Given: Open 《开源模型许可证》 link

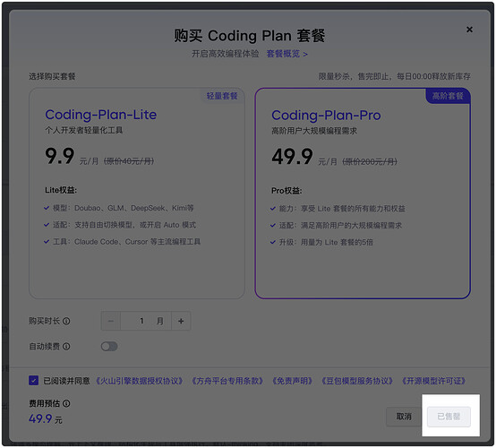Looking at the screenshot, I should tap(433, 381).
